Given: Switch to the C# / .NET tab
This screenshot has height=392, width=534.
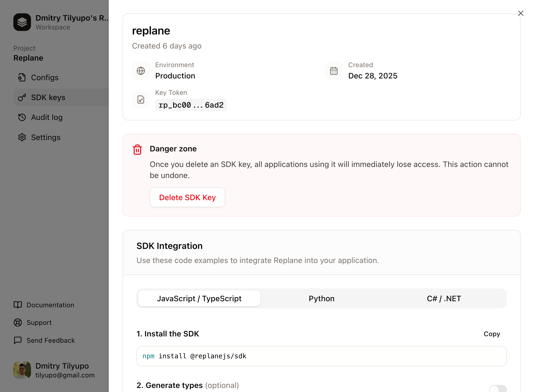Looking at the screenshot, I should [x=444, y=298].
